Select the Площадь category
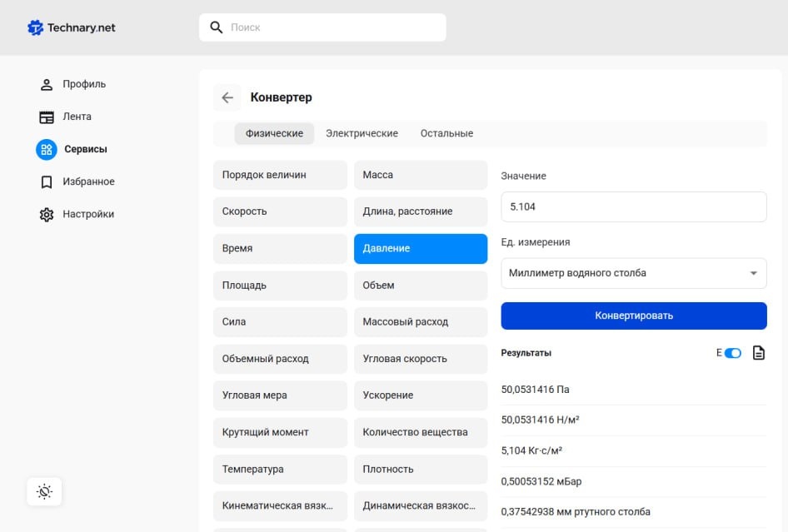 280,286
